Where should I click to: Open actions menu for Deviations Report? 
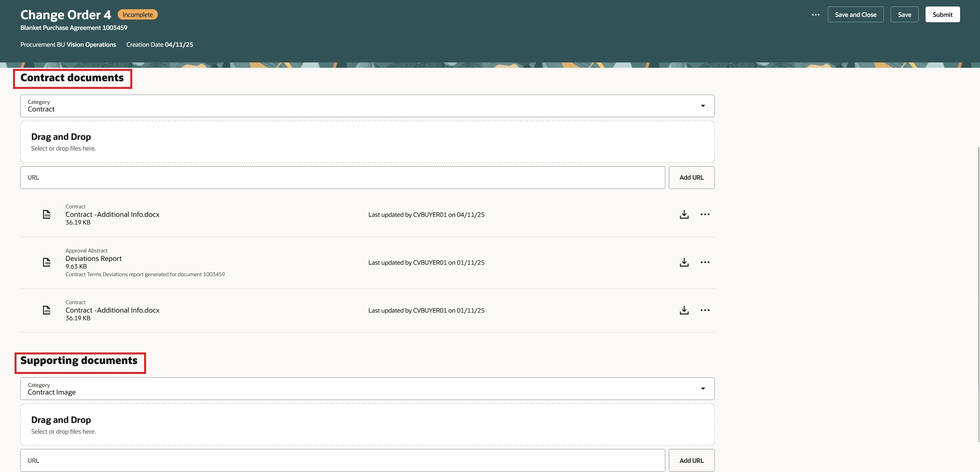[705, 262]
